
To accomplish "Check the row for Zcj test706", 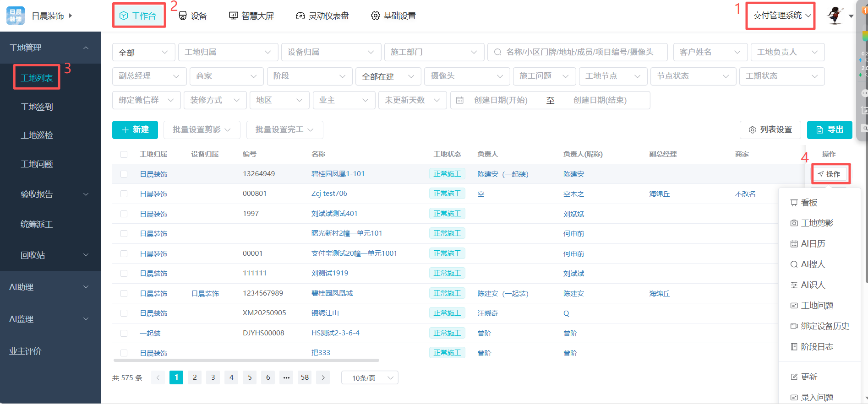I will point(124,194).
